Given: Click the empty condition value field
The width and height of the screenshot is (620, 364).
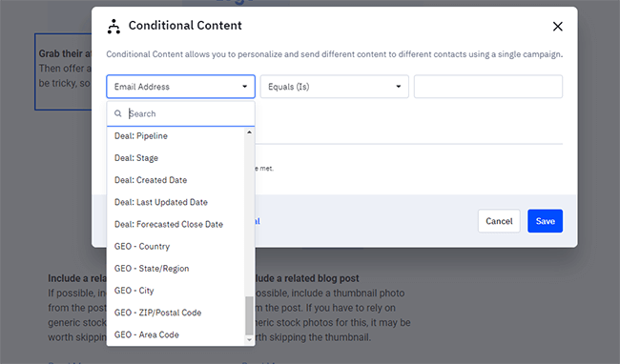Looking at the screenshot, I should tap(488, 87).
